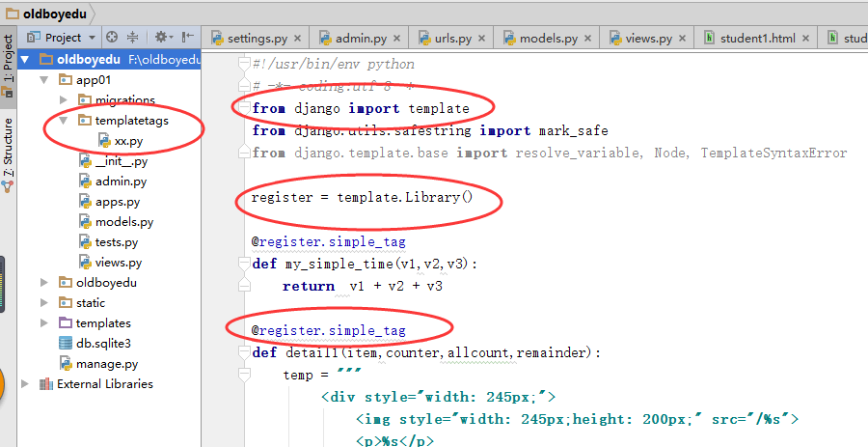The height and width of the screenshot is (447, 868).
Task: Fold the temp triple-quoted string in gutter
Action: coord(244,375)
